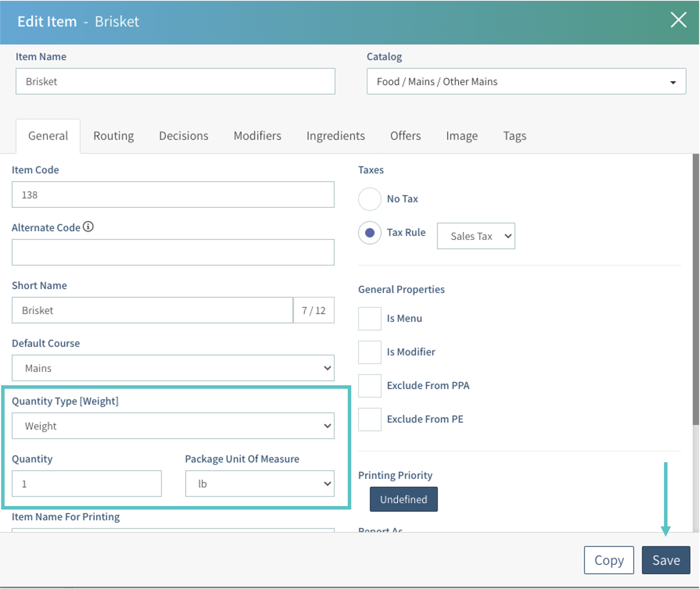Open the Catalog dropdown

526,81
